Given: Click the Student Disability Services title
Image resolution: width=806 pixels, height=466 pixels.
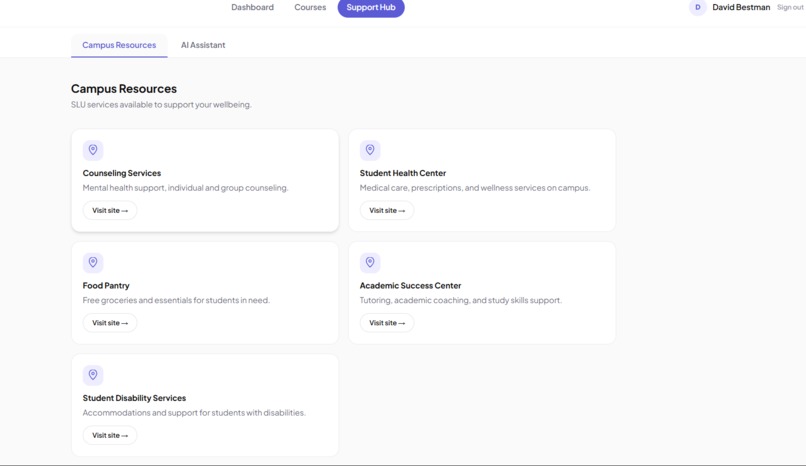Looking at the screenshot, I should (x=134, y=398).
